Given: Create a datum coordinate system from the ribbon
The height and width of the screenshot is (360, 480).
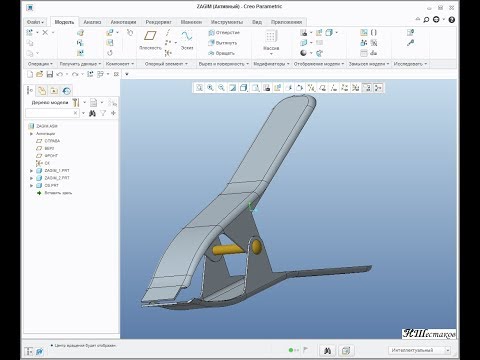Looking at the screenshot, I should click(168, 53).
